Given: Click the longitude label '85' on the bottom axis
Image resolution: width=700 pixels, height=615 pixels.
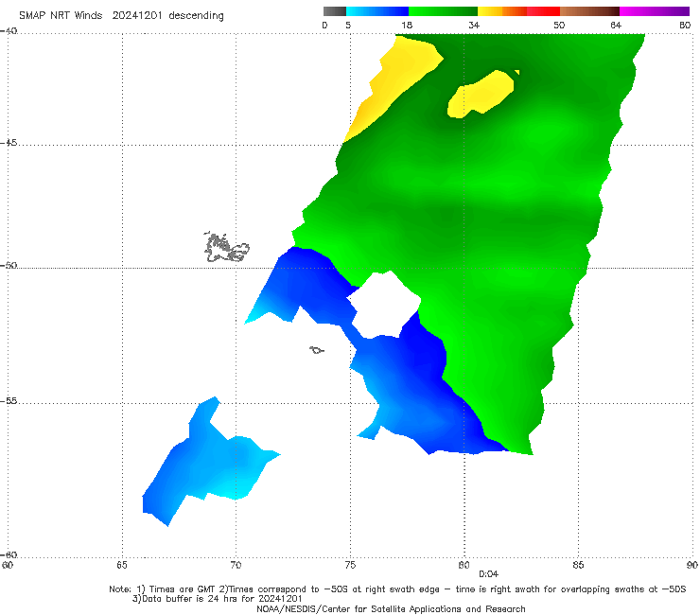Looking at the screenshot, I should pos(578,565).
